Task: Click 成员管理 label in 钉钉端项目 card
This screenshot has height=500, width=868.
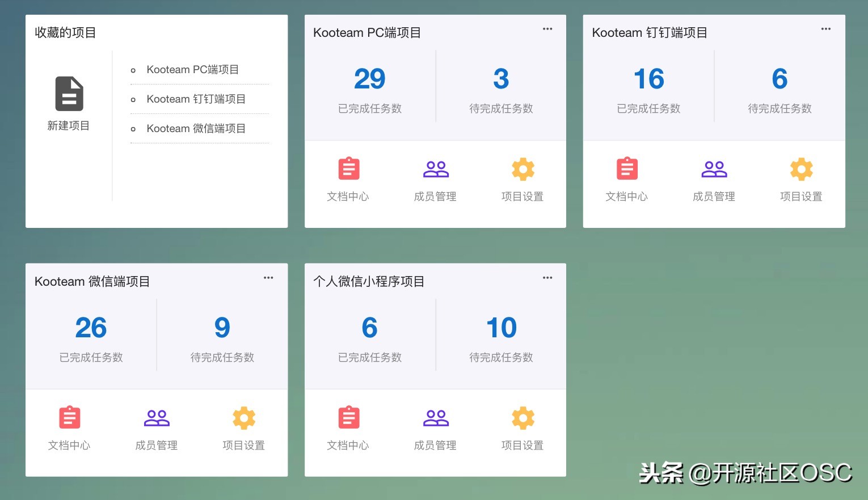Action: point(714,197)
